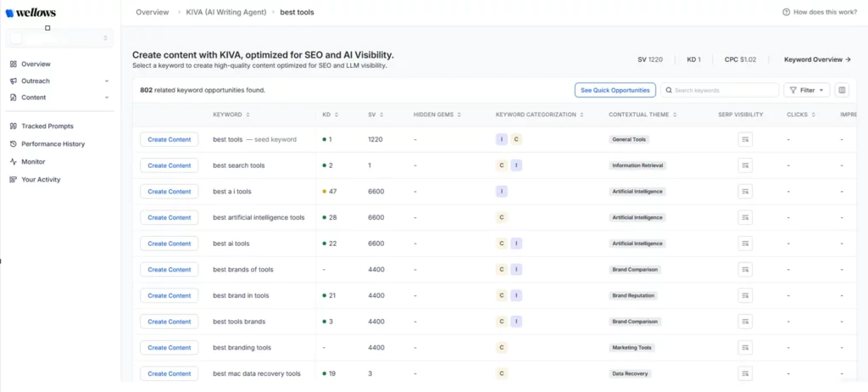Screen dimensions: 868x392
Task: View SERP visibility for best ai tools
Action: coord(745,244)
